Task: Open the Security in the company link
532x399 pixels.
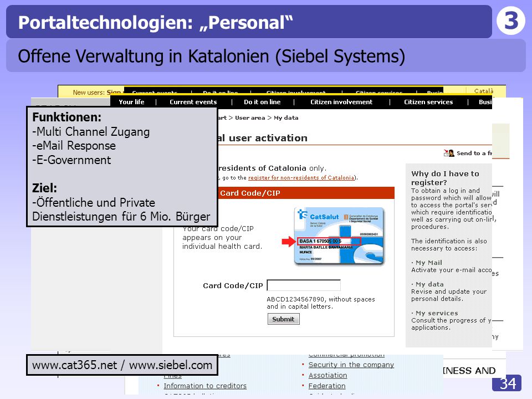Action: click(351, 365)
